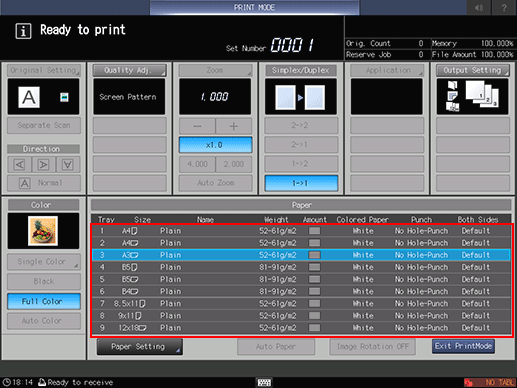Viewport: 517px width, 388px height.
Task: Open Quality Adj. menu
Action: point(129,70)
